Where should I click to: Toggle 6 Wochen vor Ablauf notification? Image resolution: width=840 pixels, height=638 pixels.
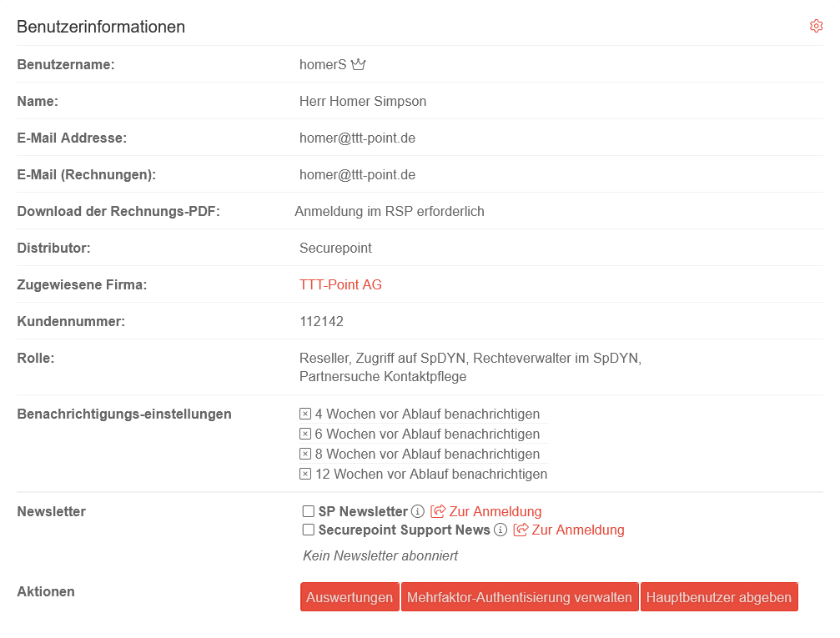[x=305, y=434]
